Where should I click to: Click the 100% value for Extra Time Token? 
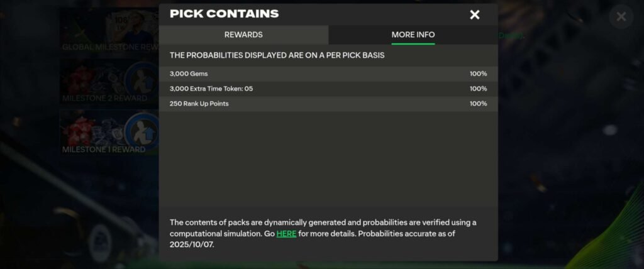tap(478, 89)
